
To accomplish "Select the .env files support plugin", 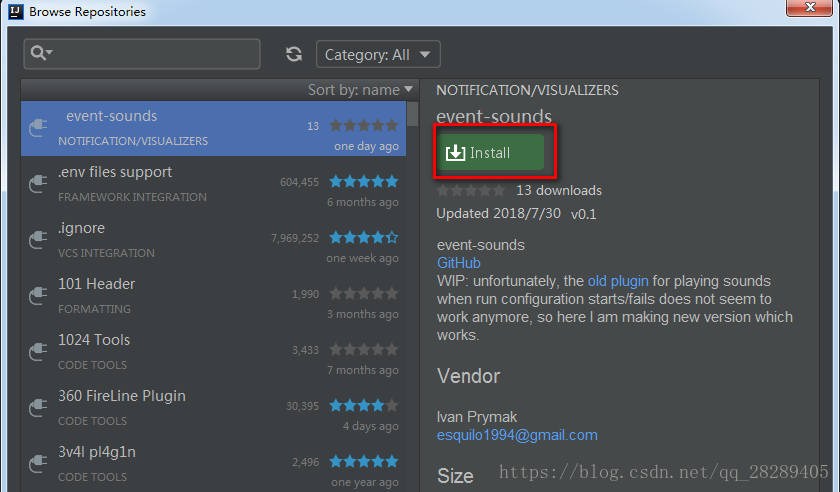I will pos(213,184).
